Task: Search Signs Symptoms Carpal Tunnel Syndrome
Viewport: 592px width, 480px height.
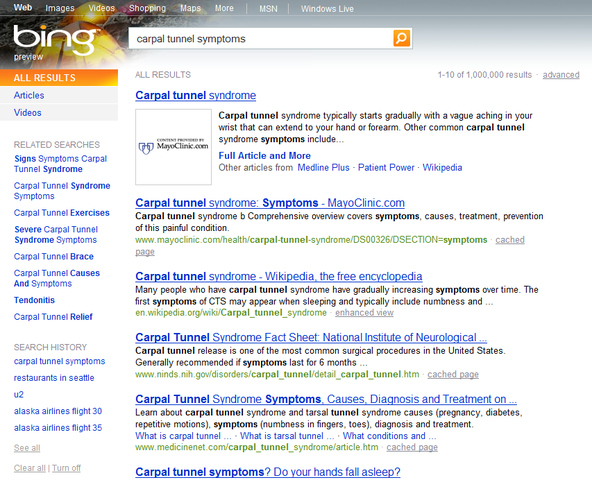Action: click(x=60, y=164)
